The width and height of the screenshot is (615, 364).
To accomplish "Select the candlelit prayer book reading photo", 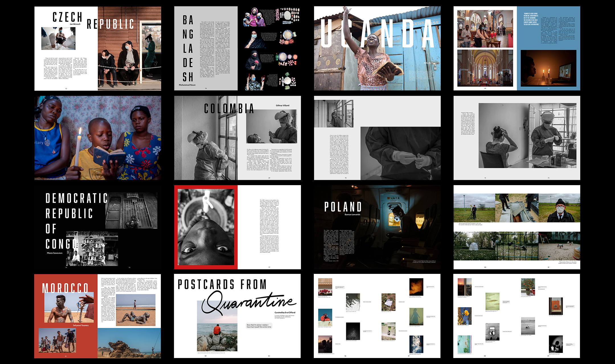I will [x=98, y=138].
